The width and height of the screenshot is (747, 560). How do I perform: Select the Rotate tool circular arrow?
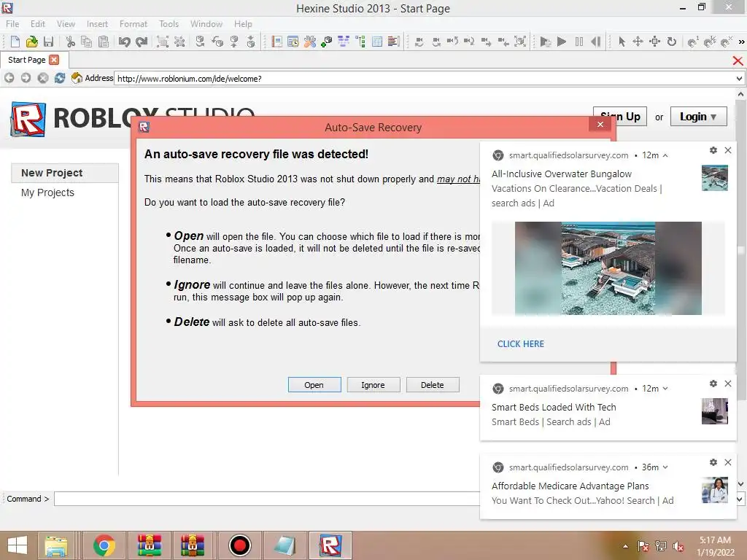[672, 42]
